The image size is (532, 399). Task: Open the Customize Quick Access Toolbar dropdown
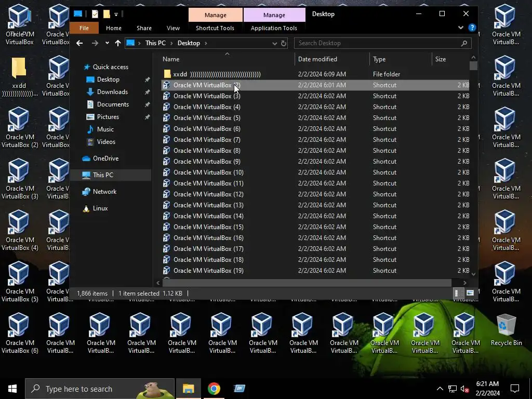coord(116,14)
